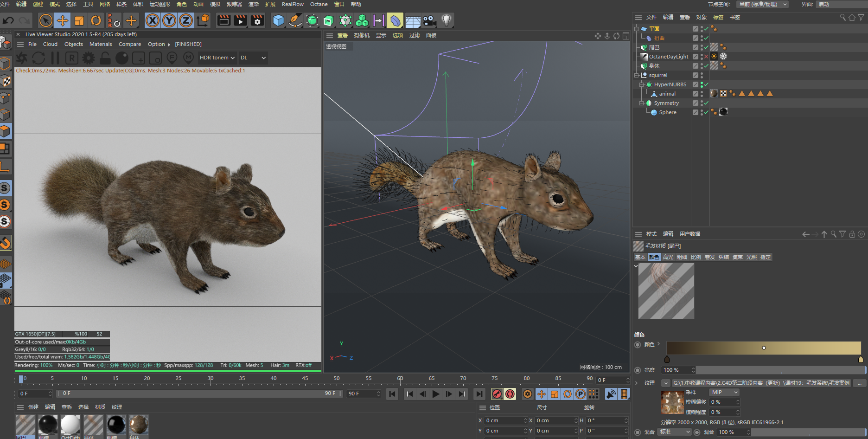Open the DL kernel dropdown
This screenshot has height=439, width=868.
pyautogui.click(x=253, y=58)
